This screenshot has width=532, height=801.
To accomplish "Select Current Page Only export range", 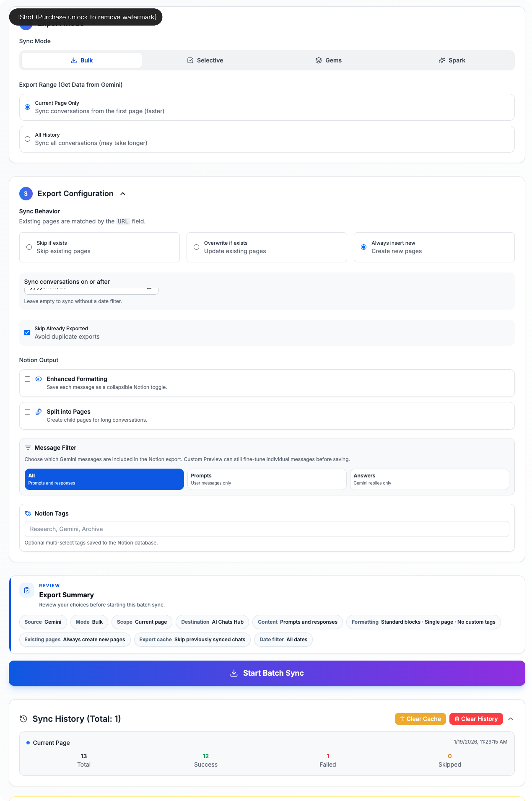I will point(28,107).
